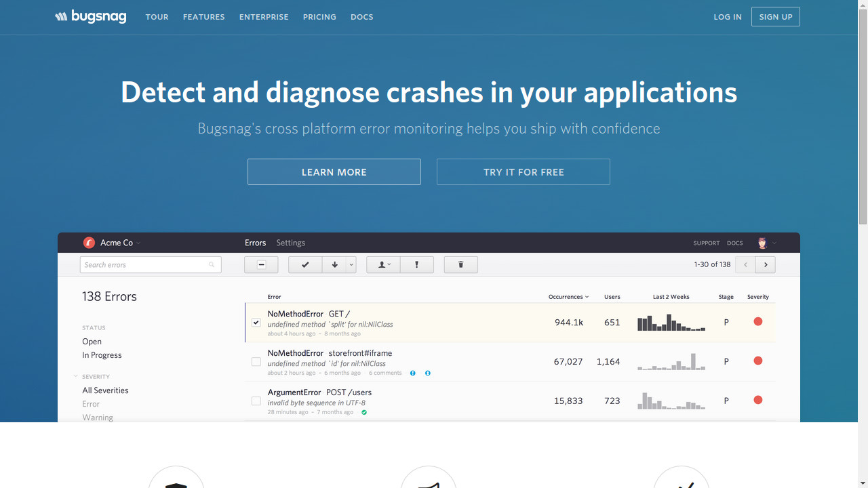Click the Last 2 Weeks column header
The height and width of the screenshot is (488, 868).
click(x=671, y=297)
